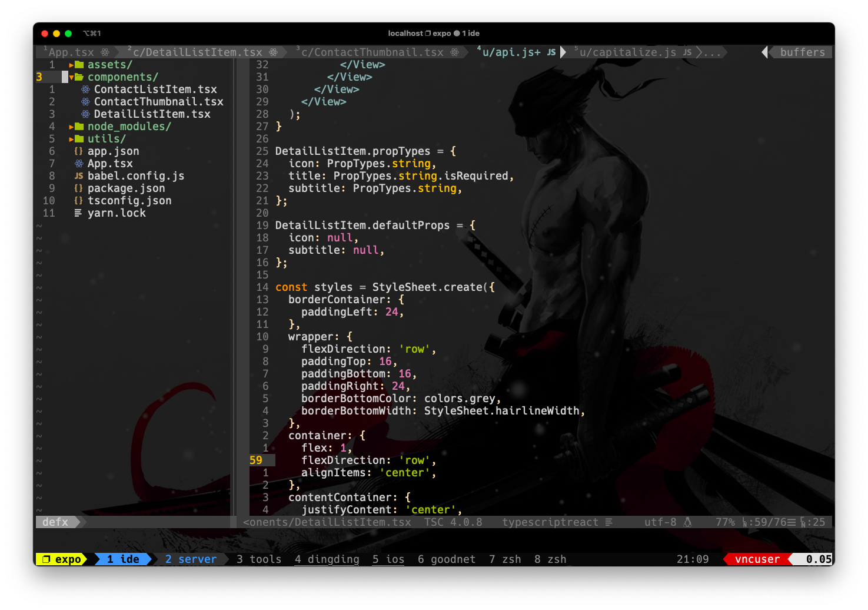Viewport: 868px width, 610px height.
Task: Select tmux window 6 goodnet
Action: (447, 559)
